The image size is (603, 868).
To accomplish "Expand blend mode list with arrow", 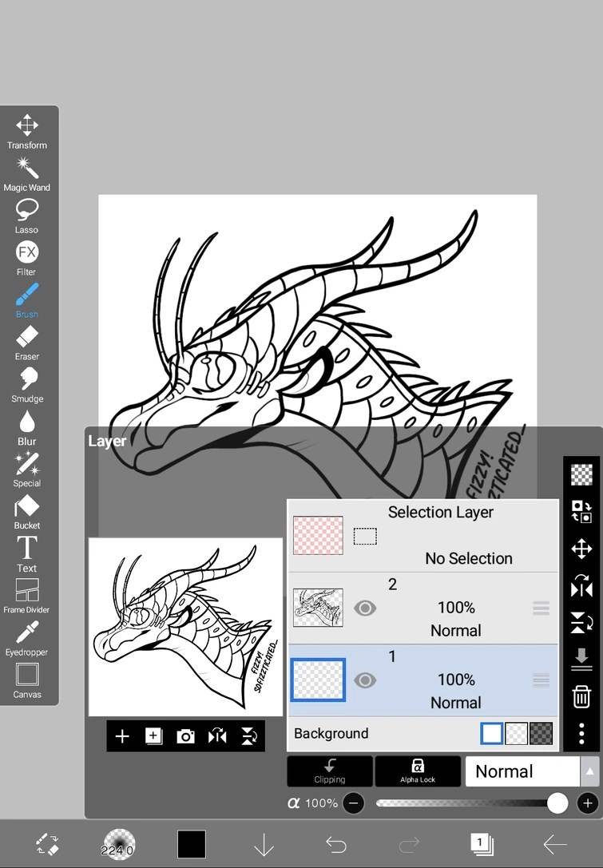I will pos(589,771).
